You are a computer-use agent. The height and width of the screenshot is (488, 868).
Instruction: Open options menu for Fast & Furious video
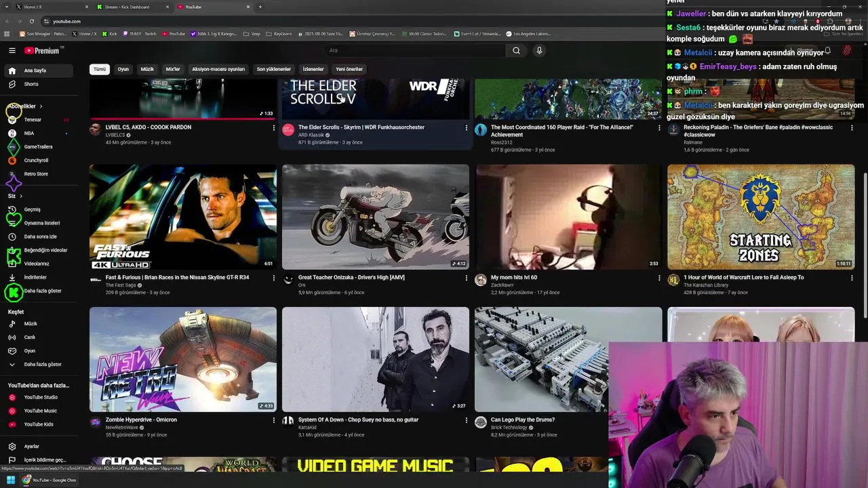274,278
